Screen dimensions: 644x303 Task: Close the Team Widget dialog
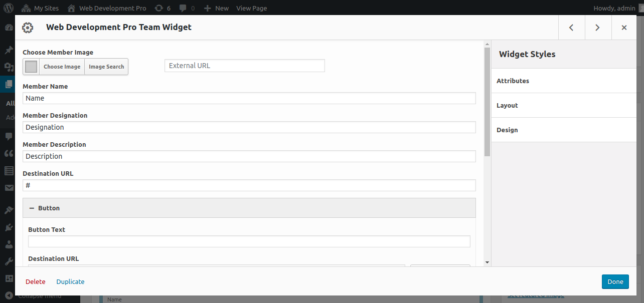pyautogui.click(x=624, y=28)
